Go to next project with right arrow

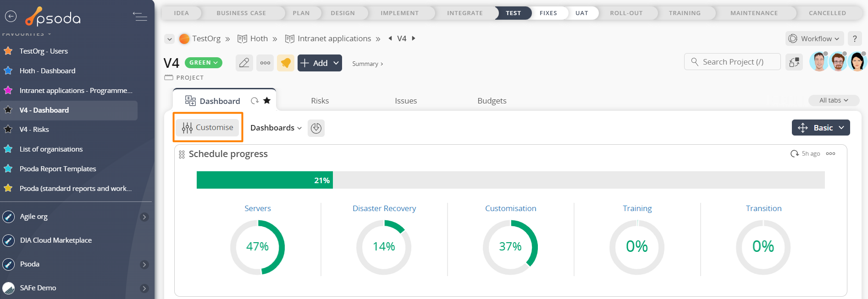(x=414, y=38)
